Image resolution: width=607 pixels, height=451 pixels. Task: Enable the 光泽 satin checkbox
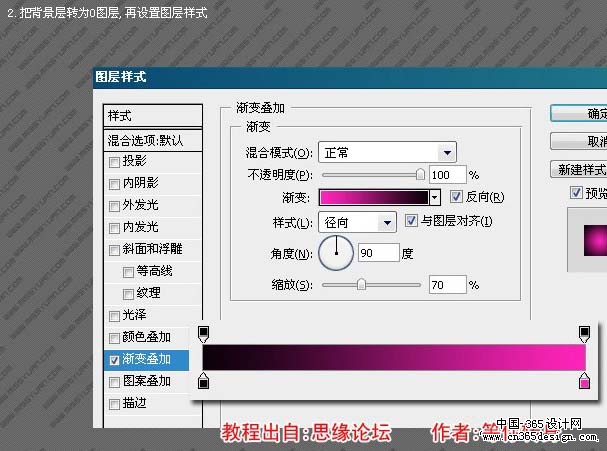(114, 317)
